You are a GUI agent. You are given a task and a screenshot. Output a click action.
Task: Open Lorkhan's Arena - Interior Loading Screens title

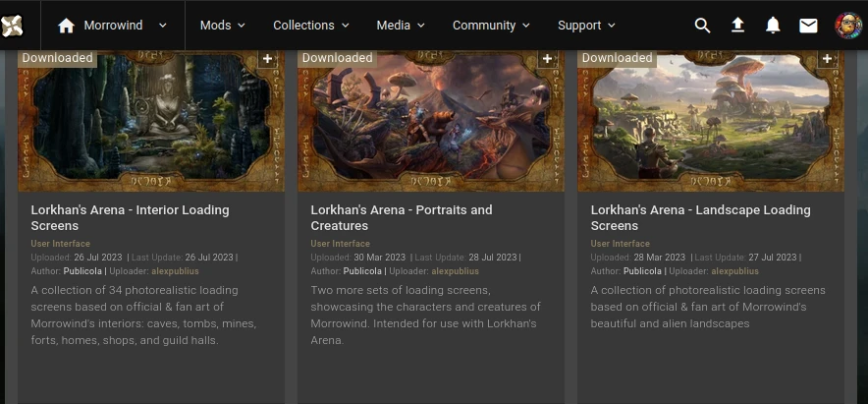point(130,218)
